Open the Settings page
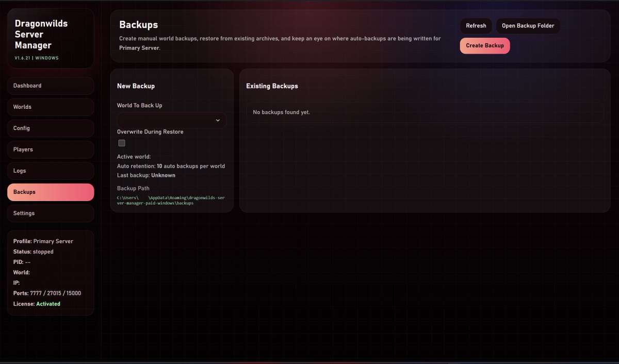 pyautogui.click(x=51, y=213)
